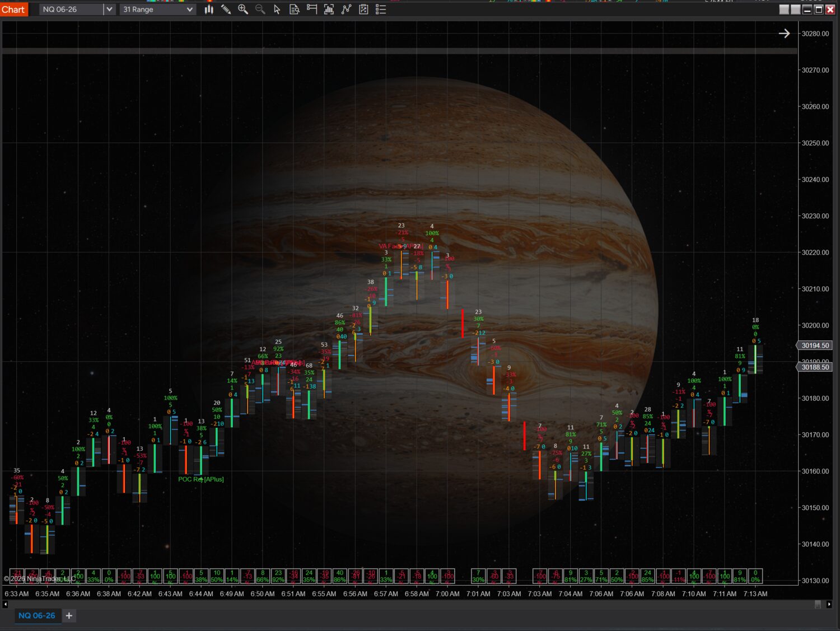Viewport: 840px width, 631px height.
Task: Click the 30160.00 price axis label
Action: [x=815, y=471]
